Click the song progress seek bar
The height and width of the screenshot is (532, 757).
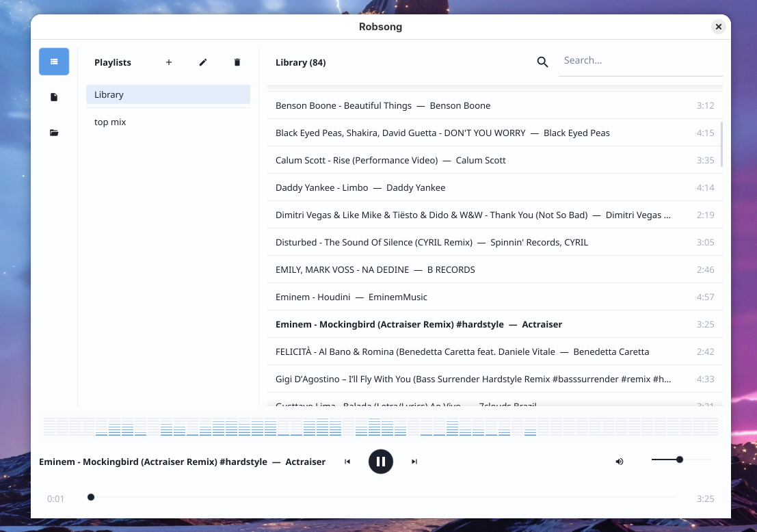(x=382, y=496)
